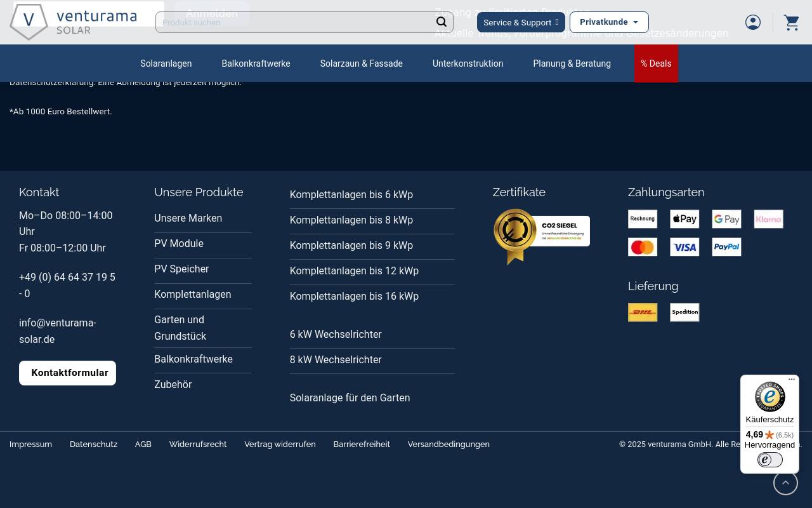Image resolution: width=812 pixels, height=508 pixels.
Task: Open Solaranlage für den Garten link
Action: [350, 398]
